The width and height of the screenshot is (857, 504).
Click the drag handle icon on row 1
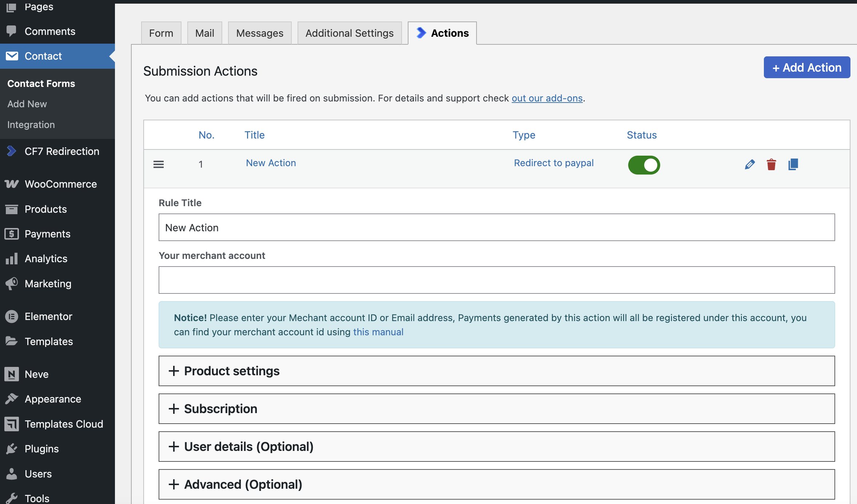[x=159, y=164]
